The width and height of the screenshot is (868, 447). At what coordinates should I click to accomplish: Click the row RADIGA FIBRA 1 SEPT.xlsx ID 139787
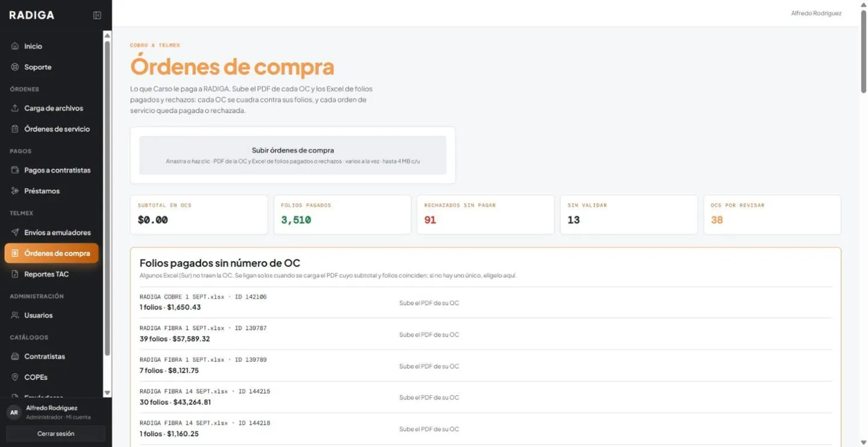click(x=486, y=334)
